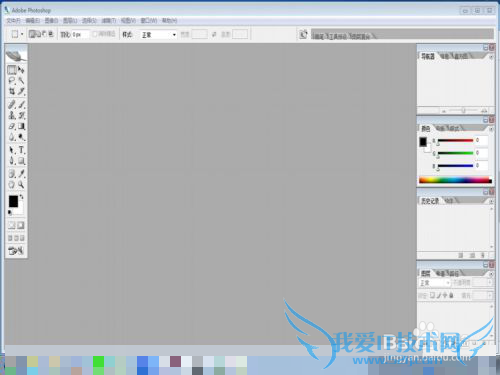Select the Pen tool

12,161
